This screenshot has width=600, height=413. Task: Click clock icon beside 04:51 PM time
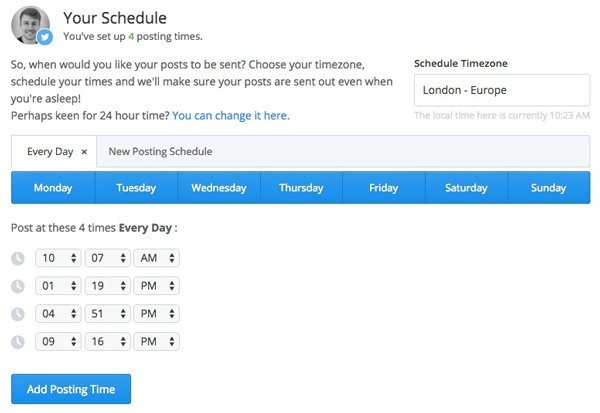pos(18,314)
